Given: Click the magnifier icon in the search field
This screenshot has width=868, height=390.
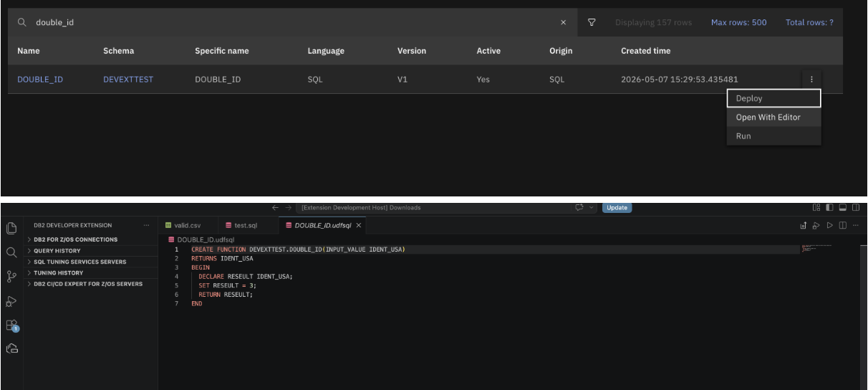Looking at the screenshot, I should click(x=23, y=23).
